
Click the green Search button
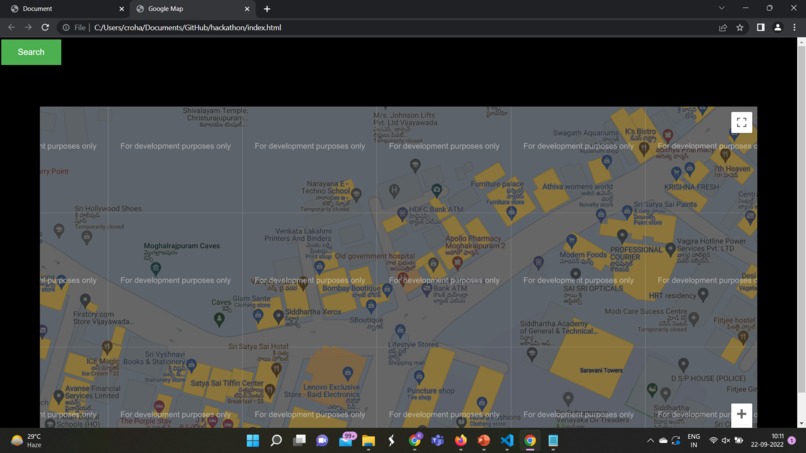point(31,52)
